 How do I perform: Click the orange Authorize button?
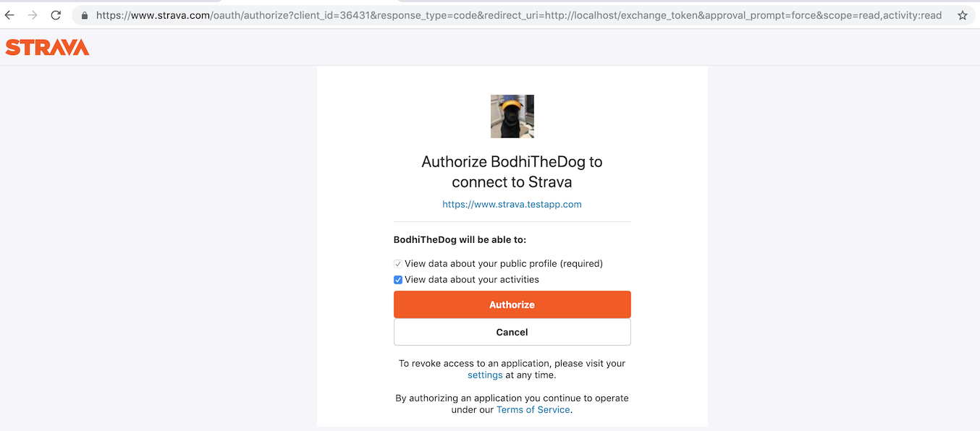(x=512, y=304)
